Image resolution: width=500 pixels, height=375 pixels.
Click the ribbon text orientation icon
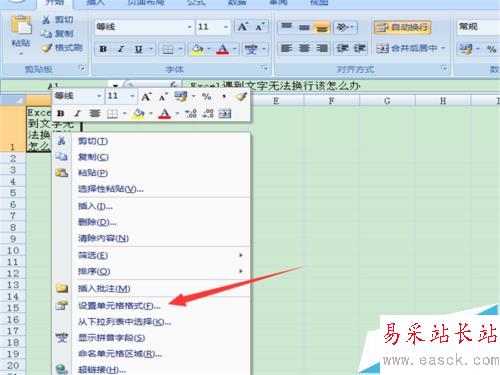click(x=343, y=27)
